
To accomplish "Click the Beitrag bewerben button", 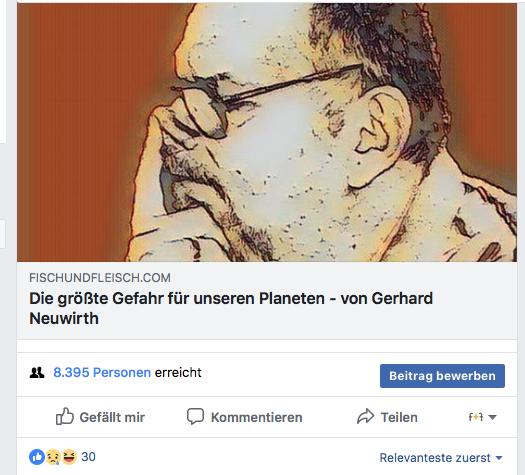I will tap(442, 376).
